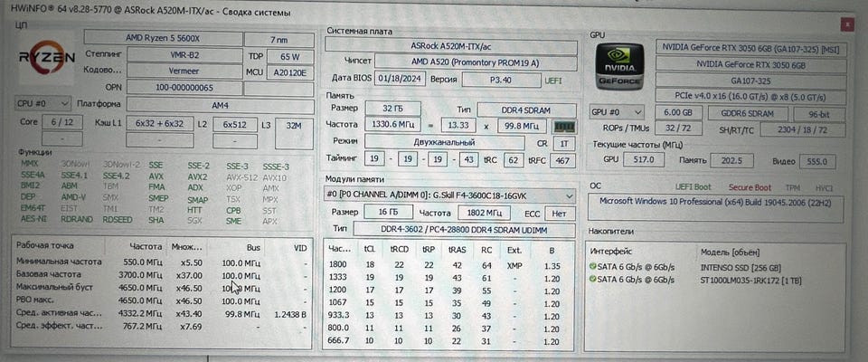
Task: Click the Двухканальный memory mode field
Action: (x=444, y=142)
